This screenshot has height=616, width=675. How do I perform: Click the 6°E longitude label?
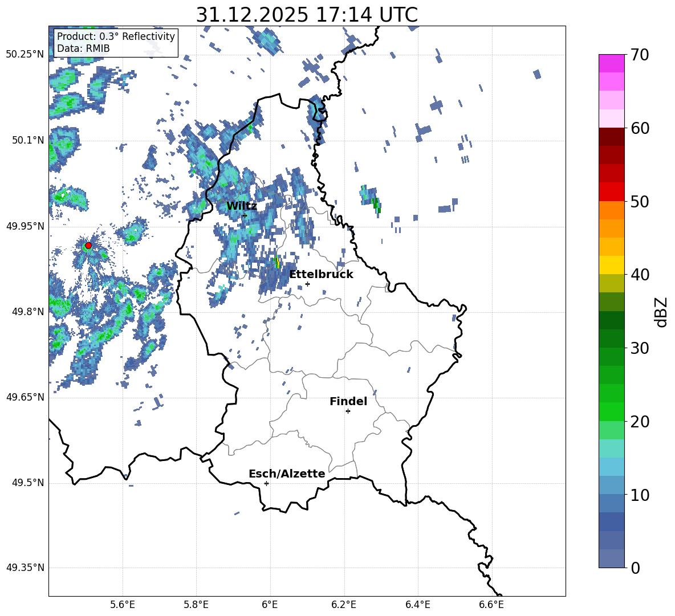270,605
